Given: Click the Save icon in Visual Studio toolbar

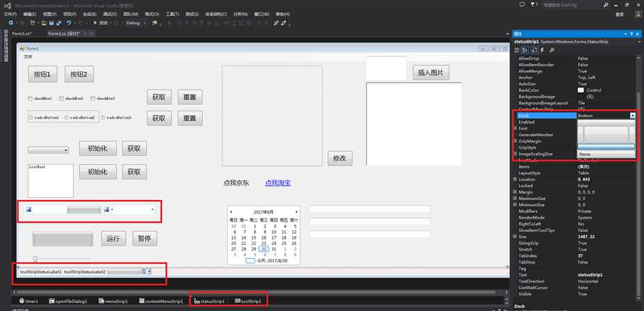Looking at the screenshot, I should click(53, 23).
